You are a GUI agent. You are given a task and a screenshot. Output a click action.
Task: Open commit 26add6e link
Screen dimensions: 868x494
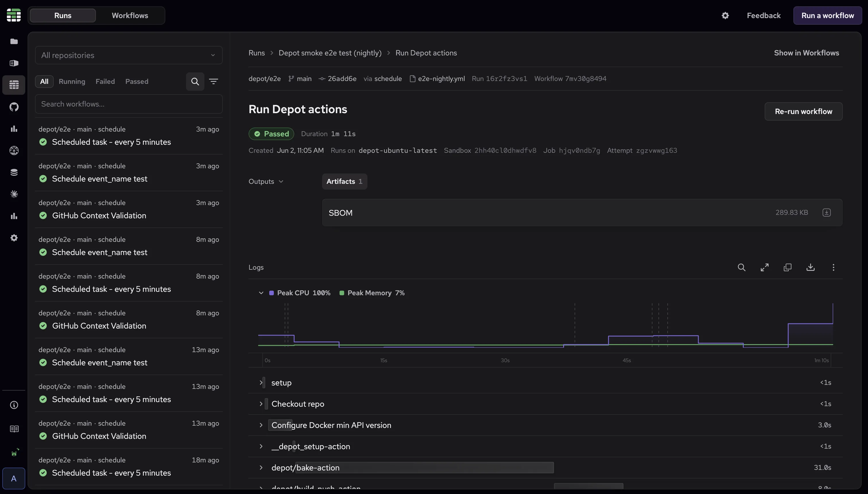(338, 79)
